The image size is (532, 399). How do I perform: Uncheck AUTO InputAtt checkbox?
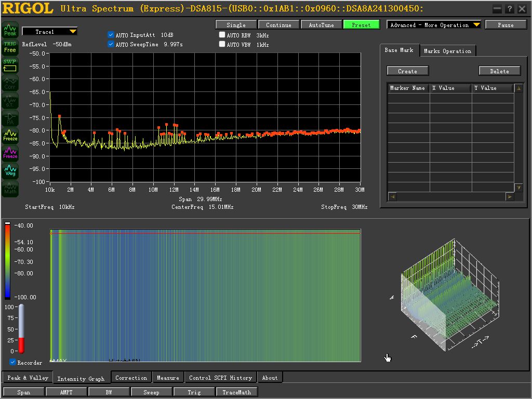tap(111, 35)
